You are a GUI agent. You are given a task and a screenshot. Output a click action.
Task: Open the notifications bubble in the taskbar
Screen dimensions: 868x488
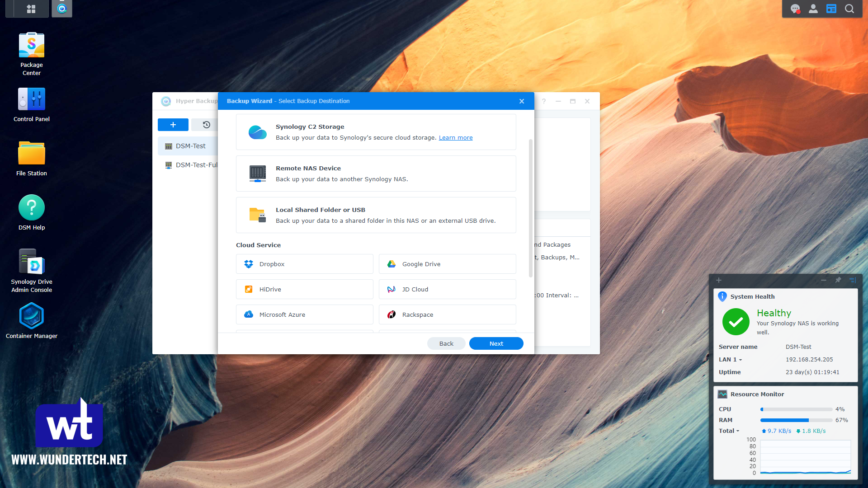coord(795,9)
